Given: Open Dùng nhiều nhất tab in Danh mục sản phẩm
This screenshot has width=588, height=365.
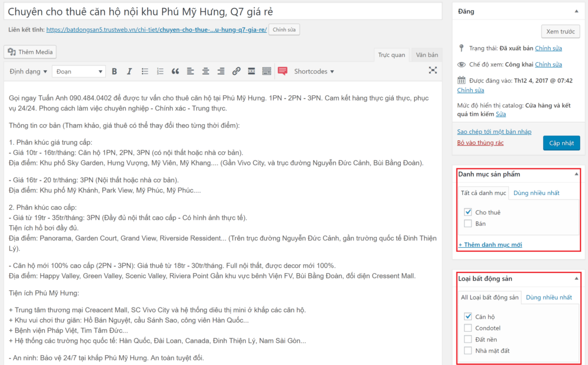Looking at the screenshot, I should [536, 193].
